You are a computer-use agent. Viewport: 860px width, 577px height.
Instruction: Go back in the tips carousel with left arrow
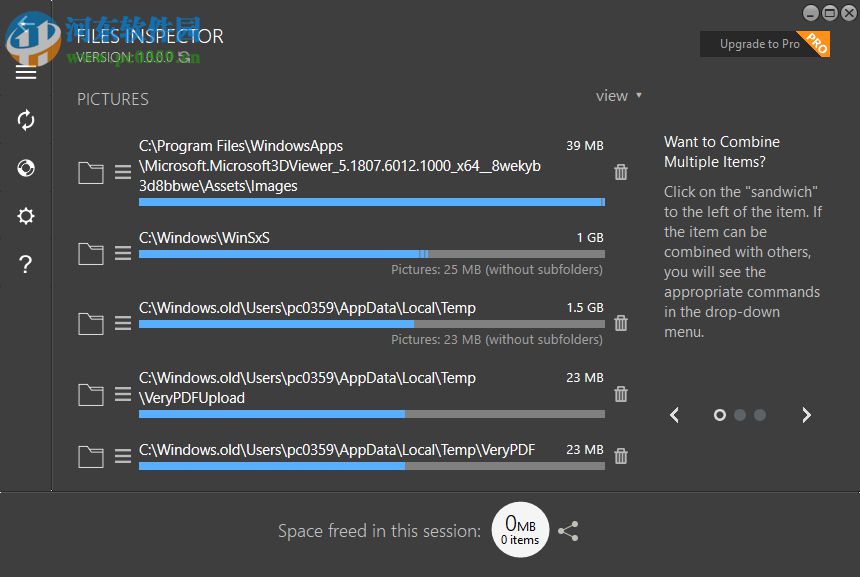674,414
